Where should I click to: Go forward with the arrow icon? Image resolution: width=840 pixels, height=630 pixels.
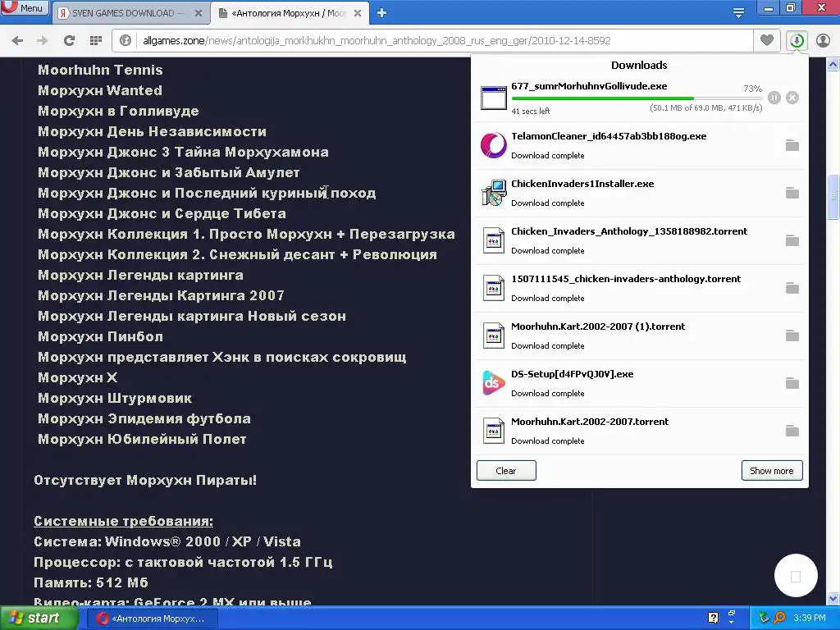tap(43, 40)
